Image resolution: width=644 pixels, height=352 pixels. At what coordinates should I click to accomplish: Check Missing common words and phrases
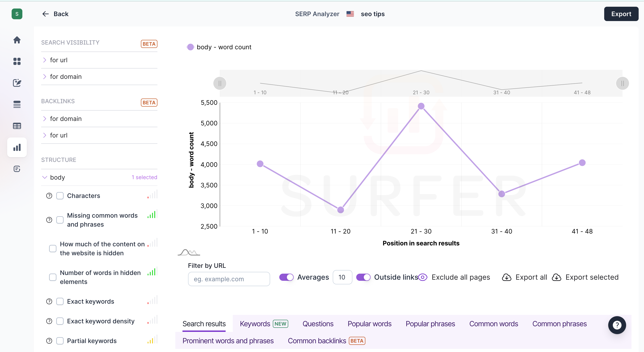tap(60, 220)
